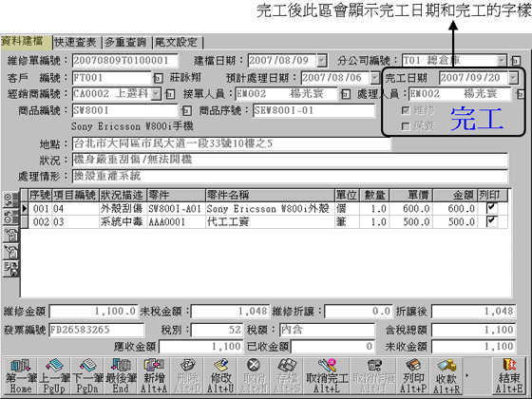Go to next record with 下一筆
Screen dimensions: 532x399
pos(86,376)
